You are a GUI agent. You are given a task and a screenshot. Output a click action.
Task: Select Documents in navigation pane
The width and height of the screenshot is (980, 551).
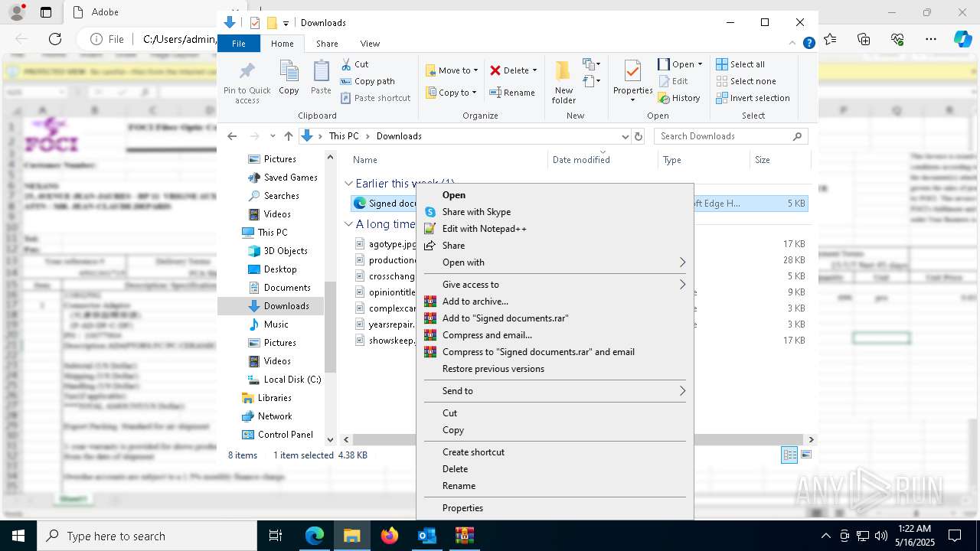pyautogui.click(x=279, y=288)
